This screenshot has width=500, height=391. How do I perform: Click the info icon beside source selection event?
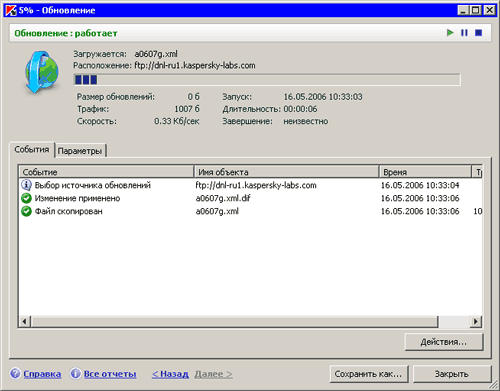pyautogui.click(x=26, y=185)
